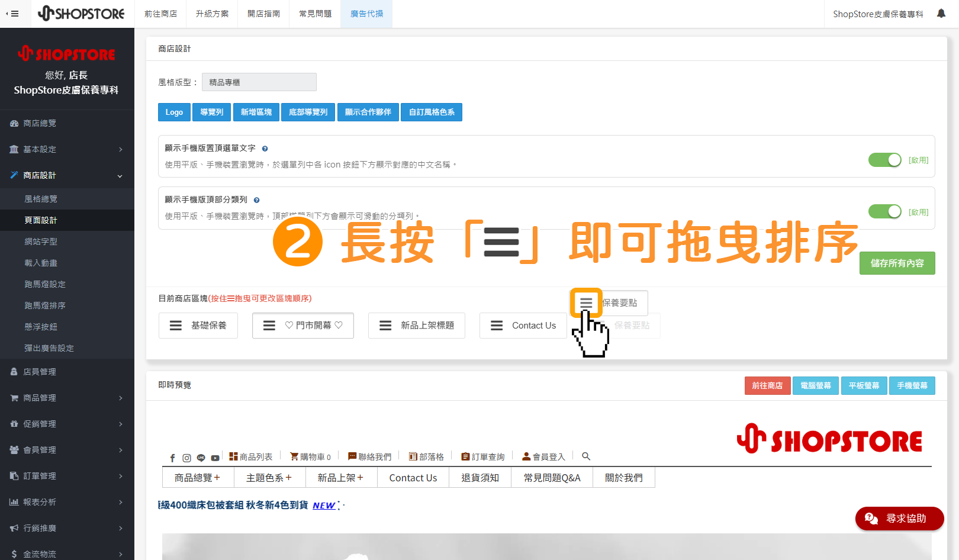Select 懸浮按鈕 in sidebar submenu
This screenshot has width=959, height=560.
point(41,327)
